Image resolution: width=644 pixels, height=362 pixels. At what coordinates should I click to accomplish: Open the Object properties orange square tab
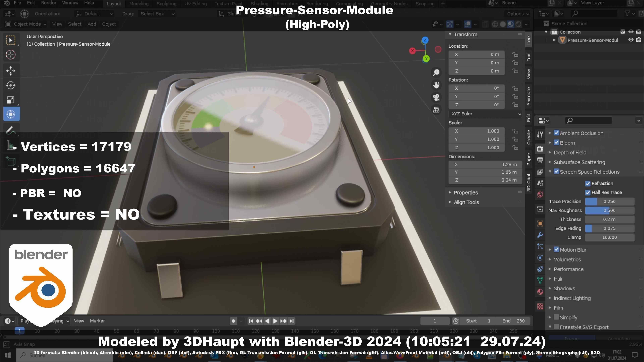(540, 224)
